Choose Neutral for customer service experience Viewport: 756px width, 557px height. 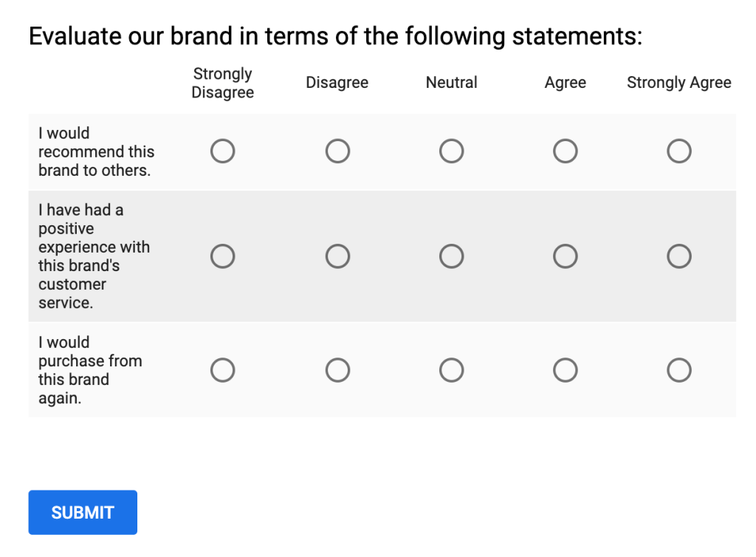[451, 256]
